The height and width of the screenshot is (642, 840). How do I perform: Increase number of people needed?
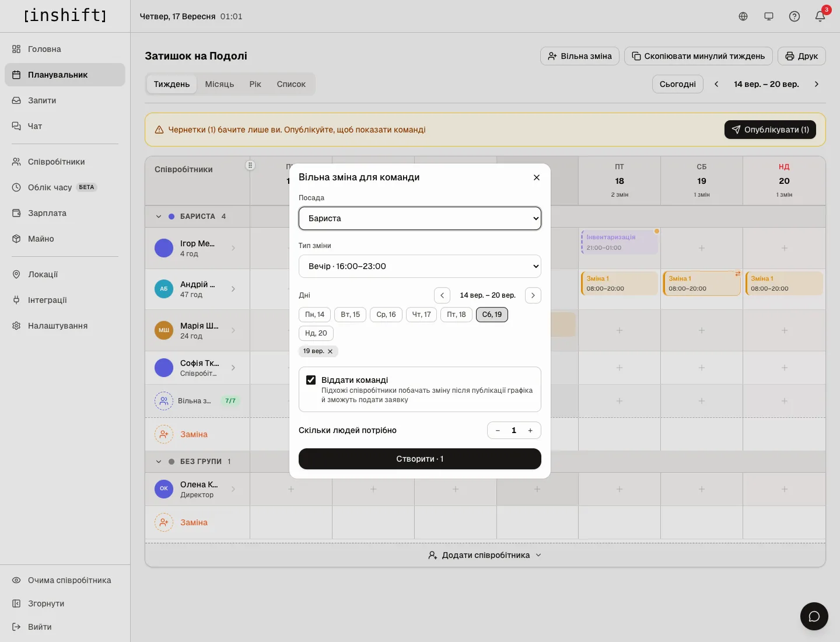(x=530, y=431)
